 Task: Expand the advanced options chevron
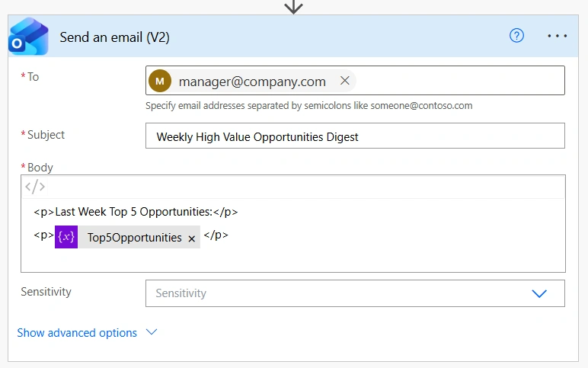[152, 332]
